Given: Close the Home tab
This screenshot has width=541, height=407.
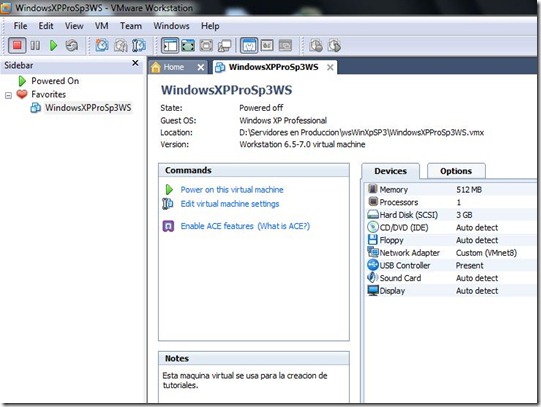Looking at the screenshot, I should pos(201,68).
